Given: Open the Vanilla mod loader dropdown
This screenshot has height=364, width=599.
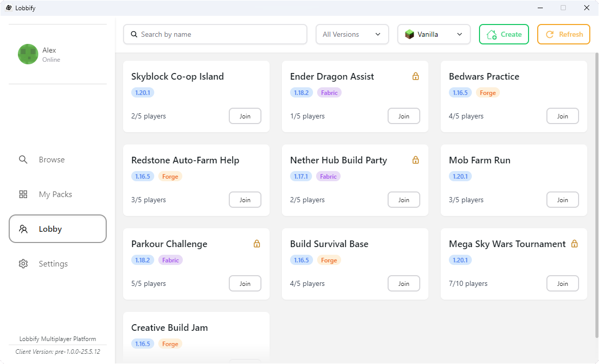Looking at the screenshot, I should point(434,34).
